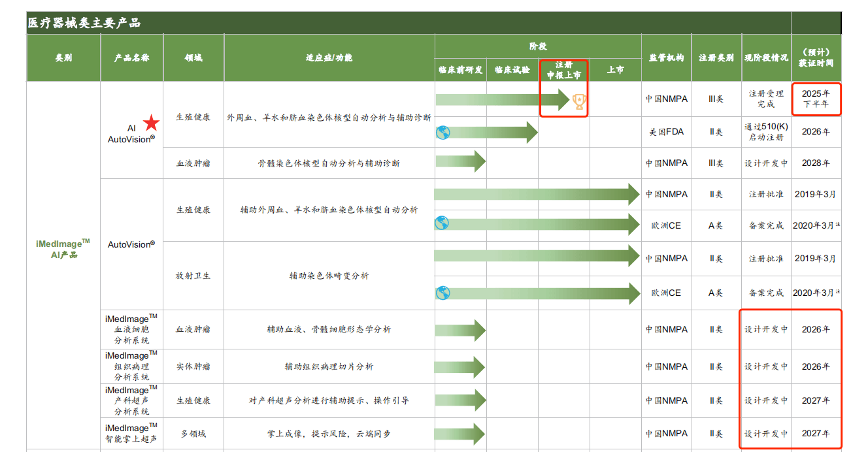Select 辅助染色体畸变分析 text
This screenshot has height=452, width=868.
click(x=329, y=276)
